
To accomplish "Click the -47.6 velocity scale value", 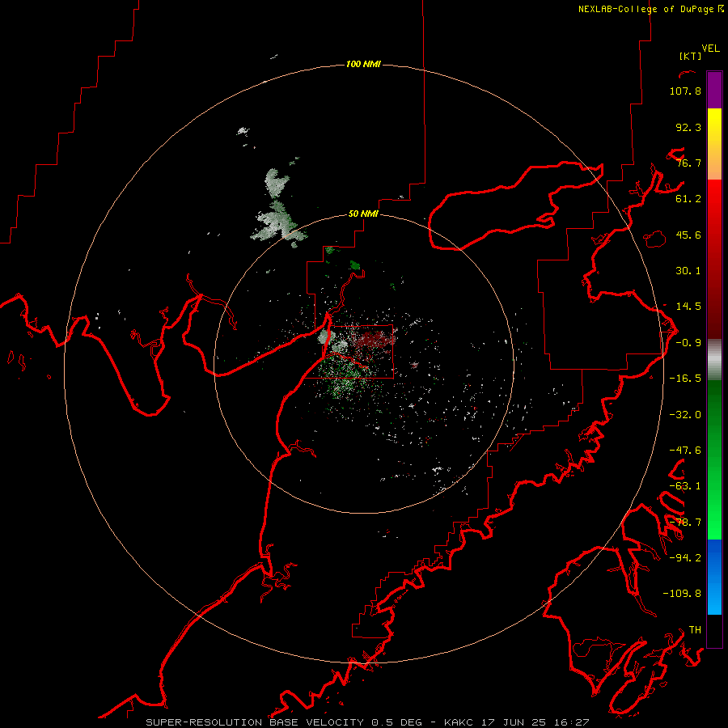I will (x=685, y=451).
